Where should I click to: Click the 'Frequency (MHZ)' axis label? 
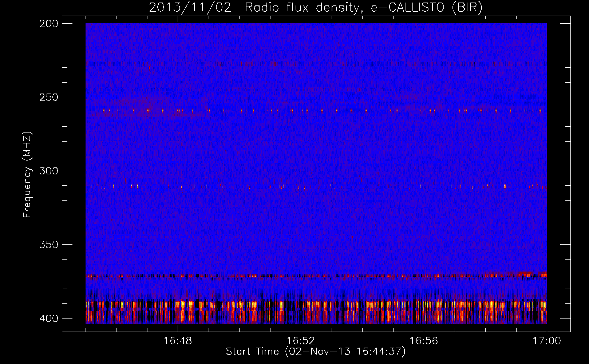point(27,175)
